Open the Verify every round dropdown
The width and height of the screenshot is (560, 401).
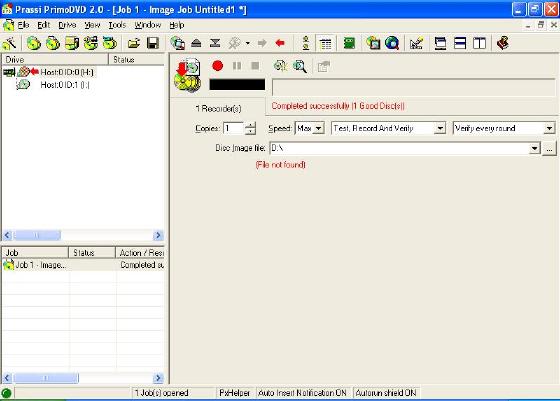(x=549, y=128)
